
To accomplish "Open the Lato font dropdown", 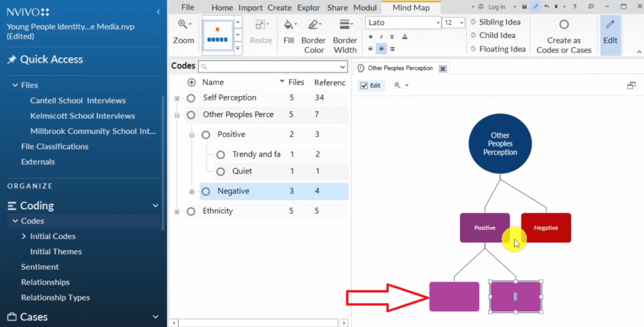I will click(x=438, y=23).
